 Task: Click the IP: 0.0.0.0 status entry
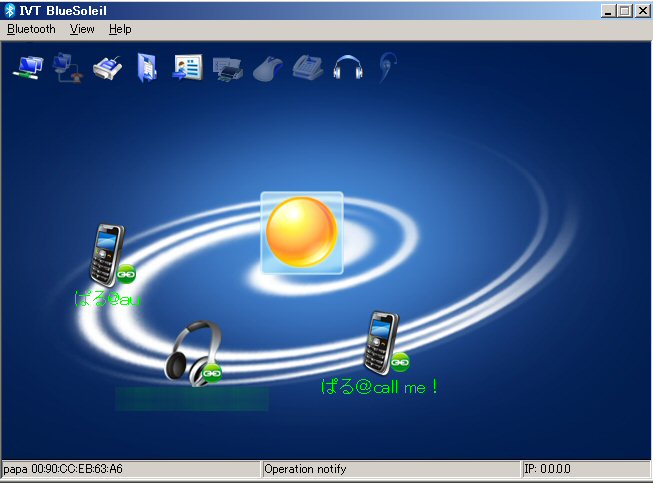pyautogui.click(x=547, y=469)
